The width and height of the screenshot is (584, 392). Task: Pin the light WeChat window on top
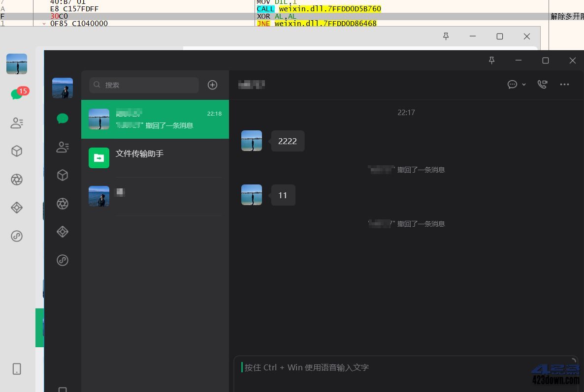point(446,36)
